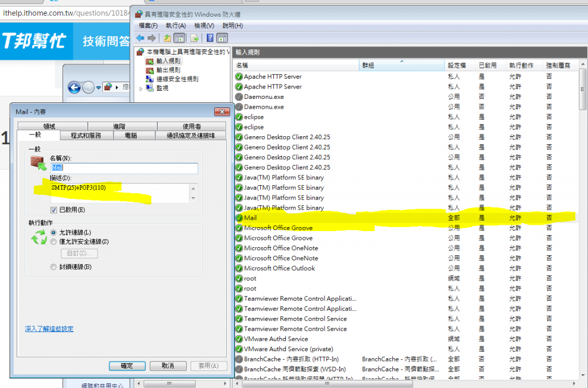The height and width of the screenshot is (388, 588).
Task: Click gray disabled icon of first Daemonu.exe rule
Action: (x=239, y=97)
